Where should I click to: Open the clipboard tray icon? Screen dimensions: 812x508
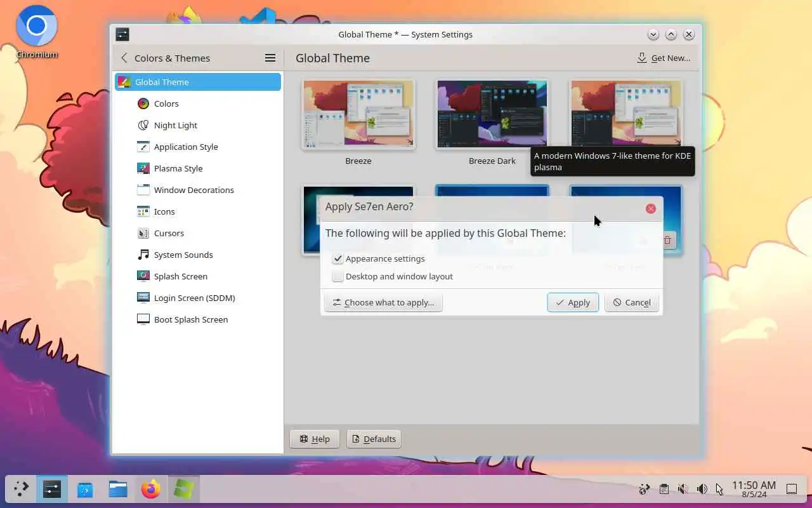click(664, 489)
